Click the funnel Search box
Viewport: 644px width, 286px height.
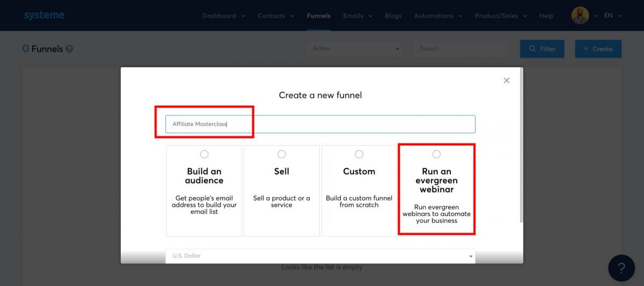point(460,49)
